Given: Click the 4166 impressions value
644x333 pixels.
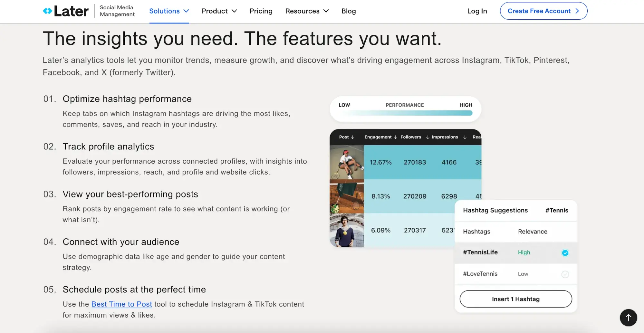Looking at the screenshot, I should tap(449, 162).
